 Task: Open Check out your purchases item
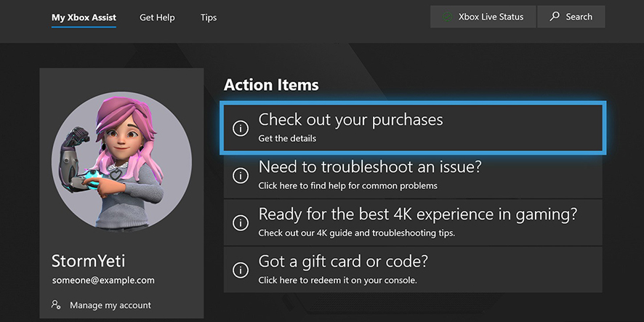[x=413, y=128]
